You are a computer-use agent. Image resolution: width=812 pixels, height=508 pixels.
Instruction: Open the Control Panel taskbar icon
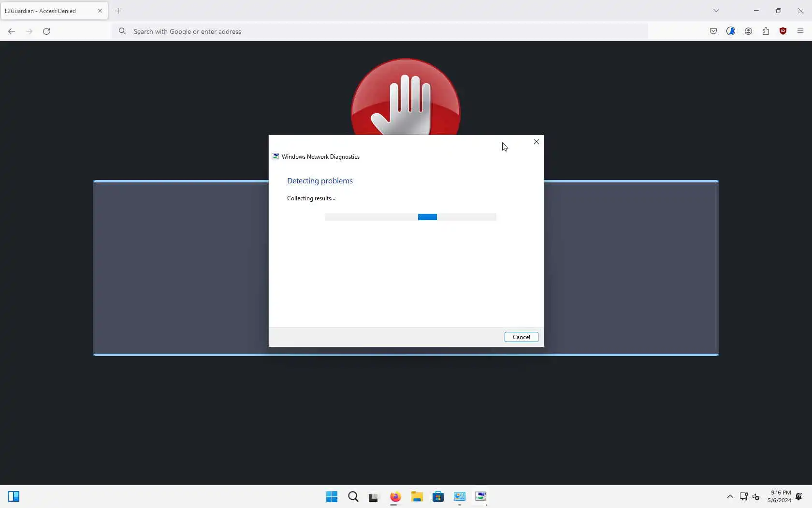tap(459, 497)
